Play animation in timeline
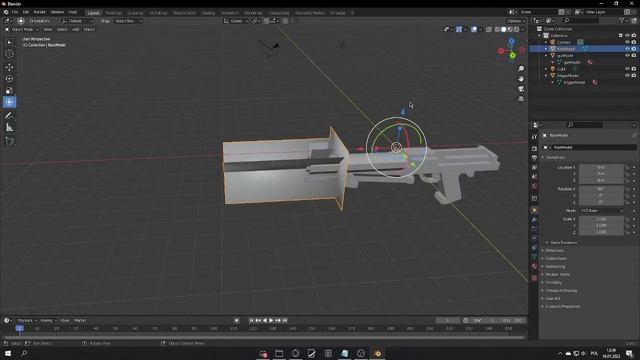The height and width of the screenshot is (360, 640). pyautogui.click(x=271, y=320)
